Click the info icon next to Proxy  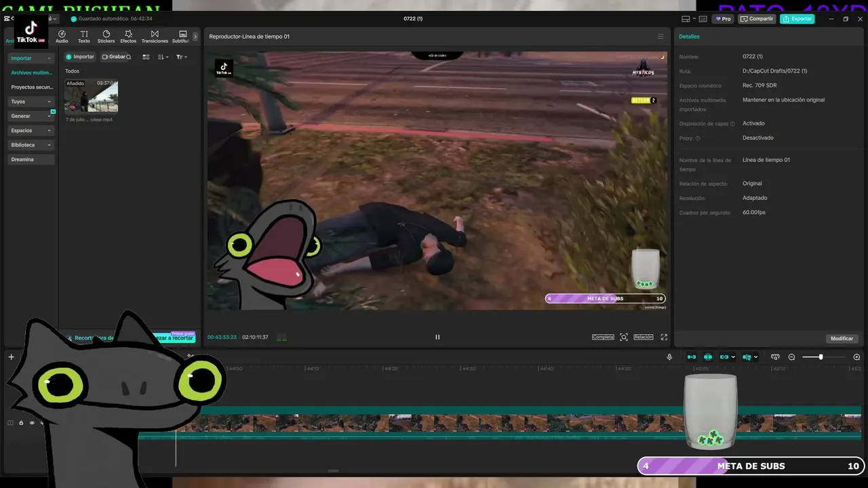[698, 138]
